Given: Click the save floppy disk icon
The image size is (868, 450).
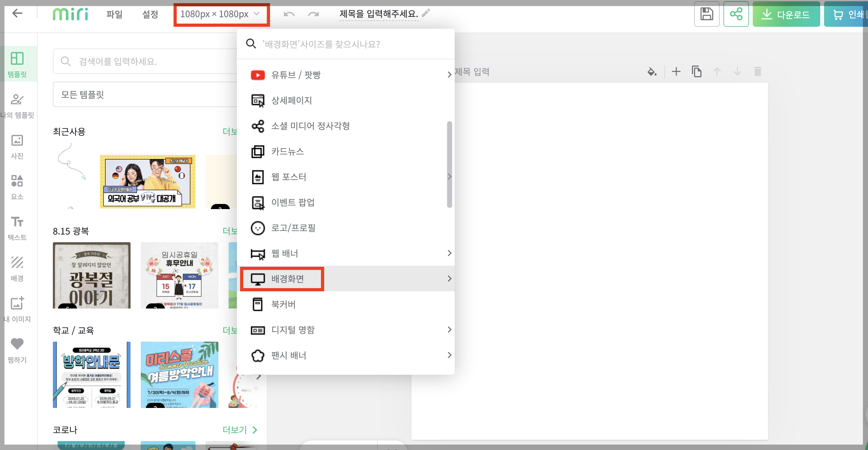Looking at the screenshot, I should (706, 14).
